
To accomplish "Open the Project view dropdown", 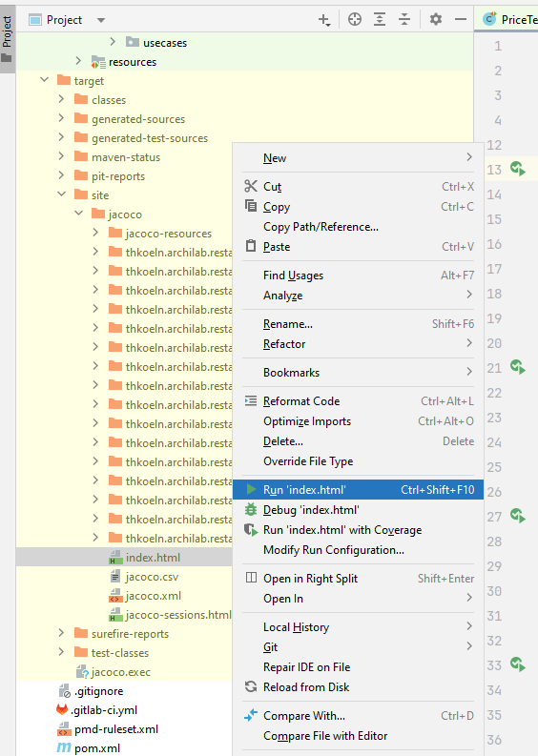I will pos(101,20).
